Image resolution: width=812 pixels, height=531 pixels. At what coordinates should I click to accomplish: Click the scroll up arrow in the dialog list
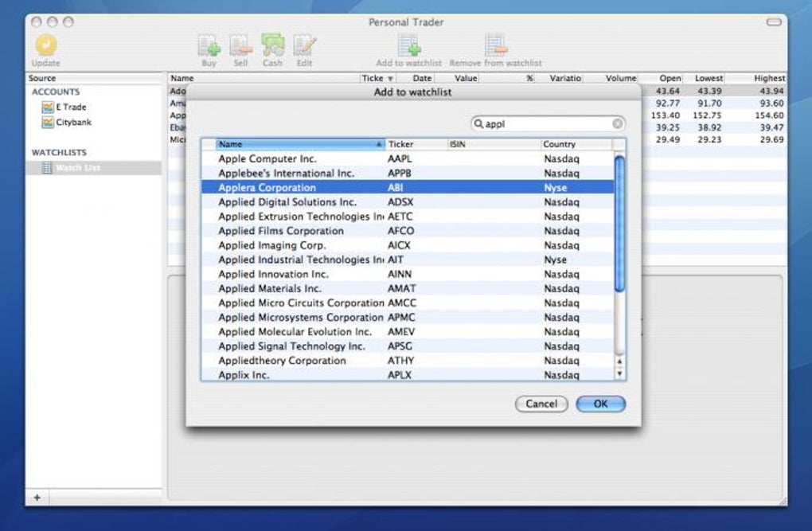point(619,361)
